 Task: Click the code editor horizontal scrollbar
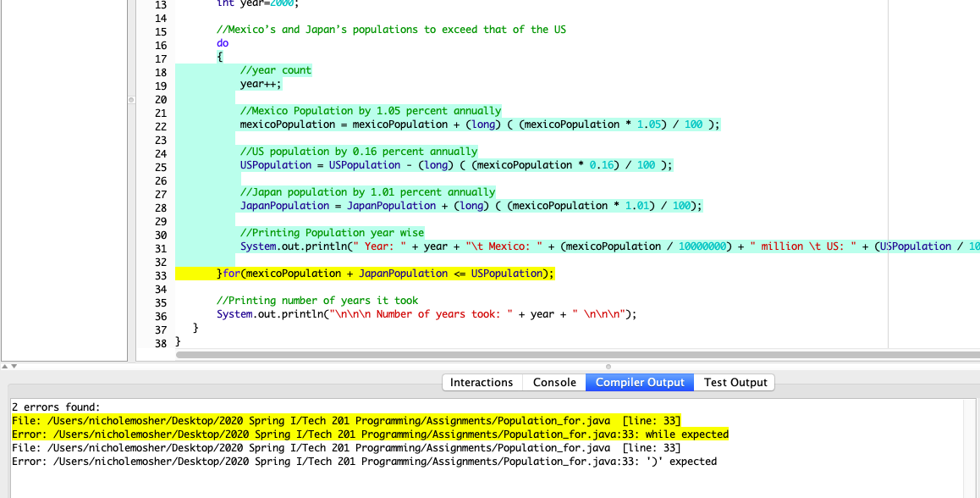[x=577, y=355]
